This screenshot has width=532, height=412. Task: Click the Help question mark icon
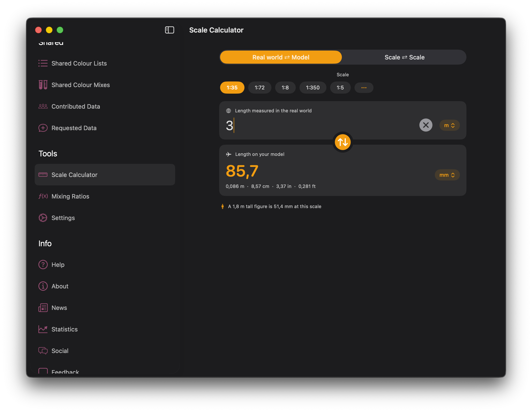pyautogui.click(x=43, y=265)
